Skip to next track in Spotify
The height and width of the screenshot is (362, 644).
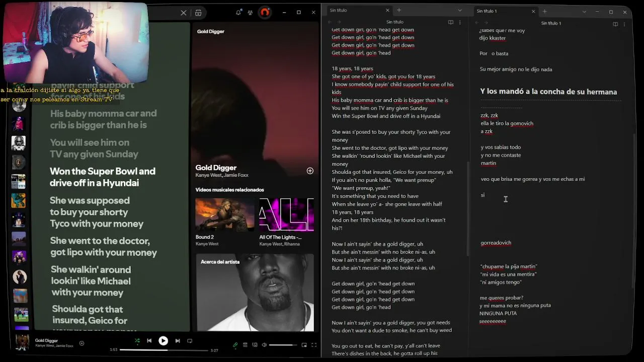177,341
